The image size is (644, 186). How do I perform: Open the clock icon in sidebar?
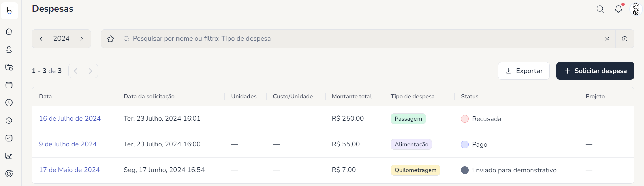point(9,103)
